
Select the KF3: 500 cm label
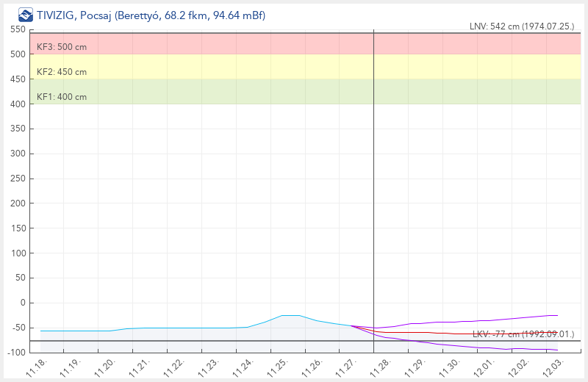click(x=62, y=47)
